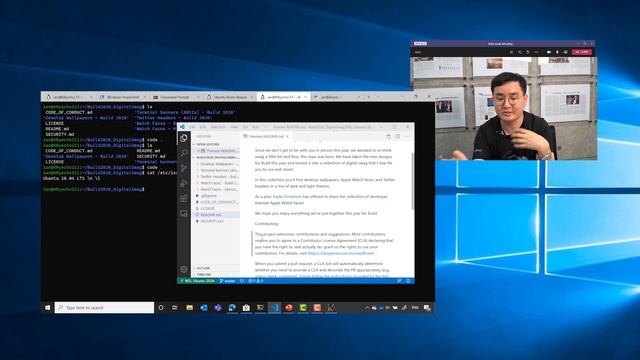Collapse the BUILD2020_DIGITALSWAG folder section
Image resolution: width=640 pixels, height=360 pixels.
[x=216, y=157]
